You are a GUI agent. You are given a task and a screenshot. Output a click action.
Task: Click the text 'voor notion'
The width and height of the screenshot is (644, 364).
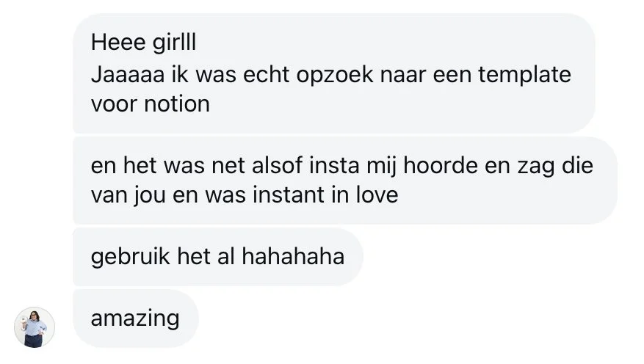[151, 103]
